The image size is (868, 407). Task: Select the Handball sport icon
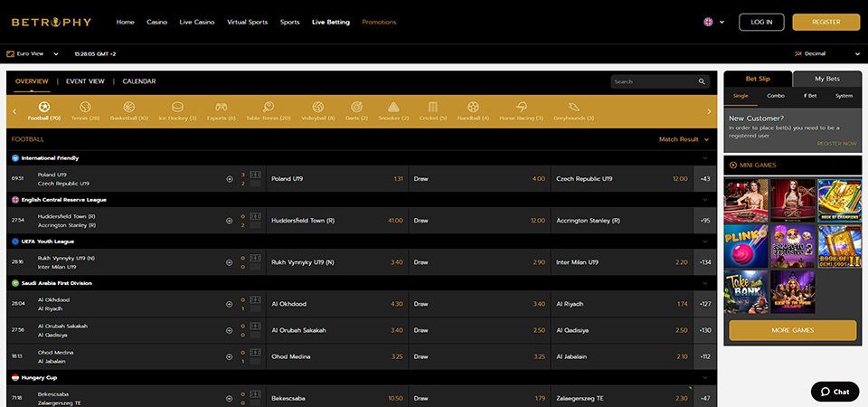pyautogui.click(x=473, y=107)
